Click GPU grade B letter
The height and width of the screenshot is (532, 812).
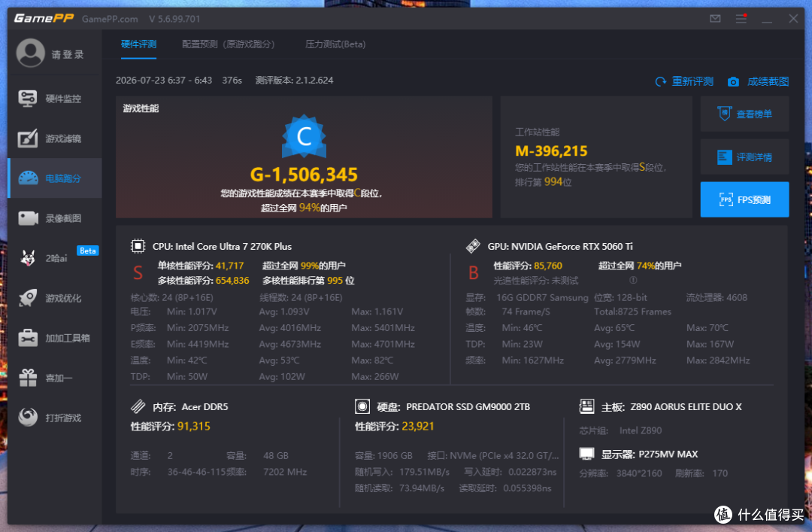click(x=474, y=272)
